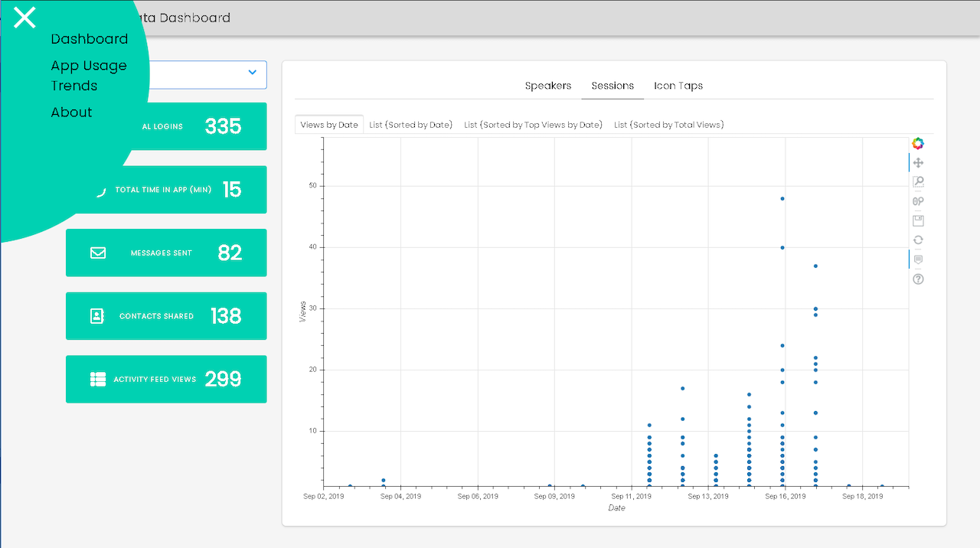Click the envelope icon on Messages Sent
The image size is (980, 548).
(98, 253)
